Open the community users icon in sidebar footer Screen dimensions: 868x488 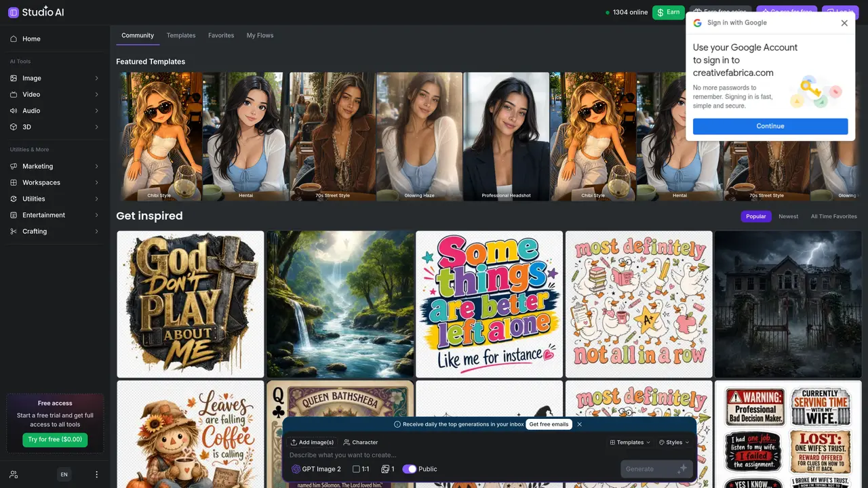pyautogui.click(x=14, y=474)
